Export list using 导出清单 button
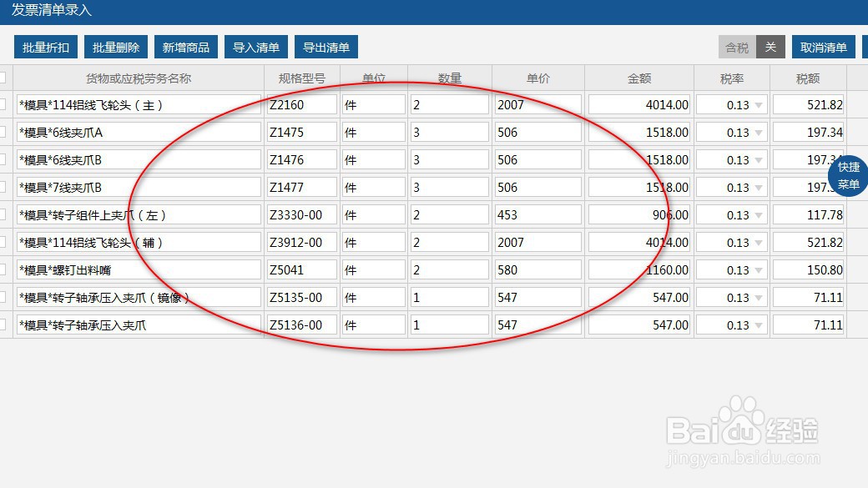The image size is (868, 488). (326, 47)
